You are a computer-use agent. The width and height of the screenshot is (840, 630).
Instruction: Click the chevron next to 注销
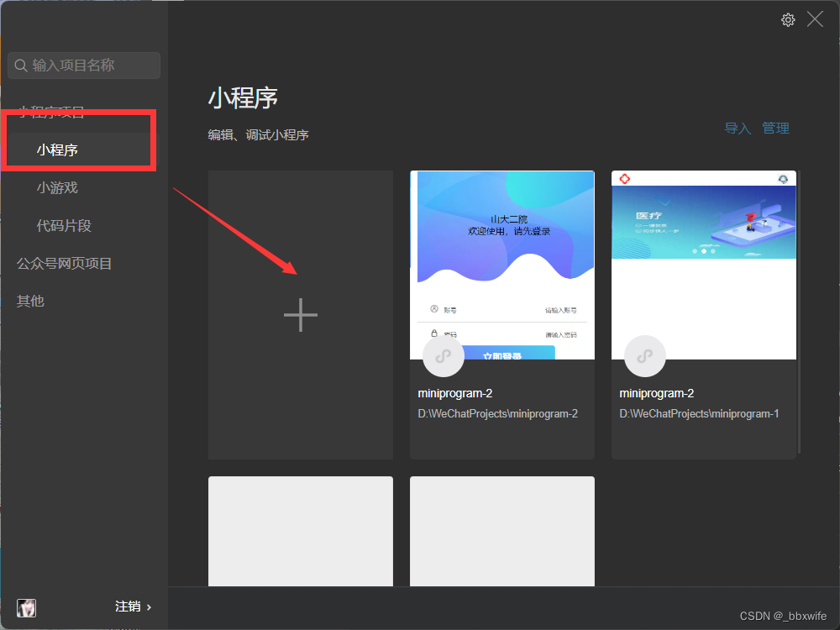(149, 607)
